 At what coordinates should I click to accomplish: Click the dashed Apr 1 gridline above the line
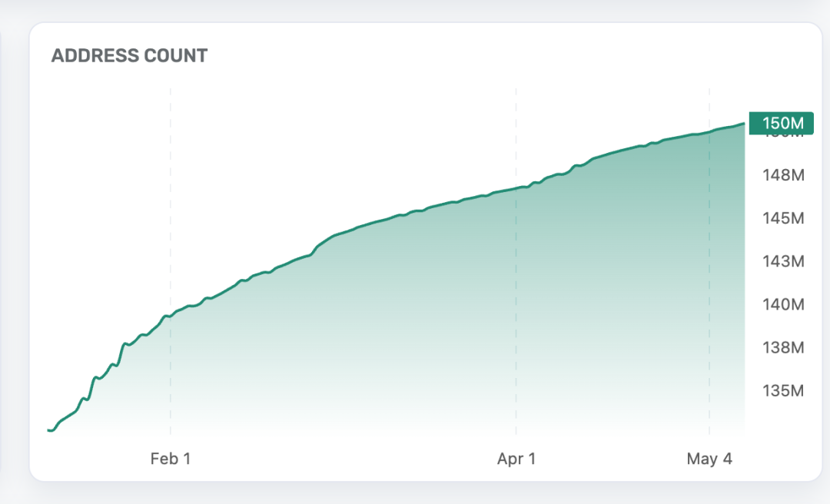coord(516,131)
